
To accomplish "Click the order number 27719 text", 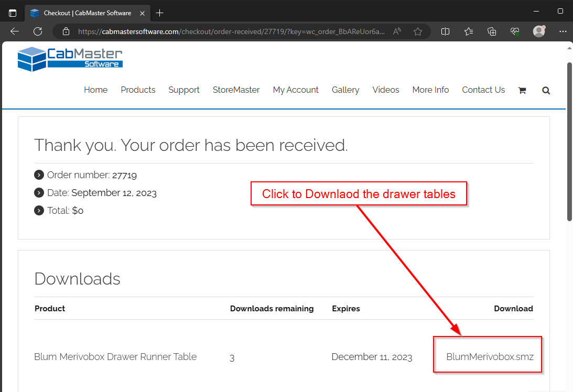I will pyautogui.click(x=124, y=176).
